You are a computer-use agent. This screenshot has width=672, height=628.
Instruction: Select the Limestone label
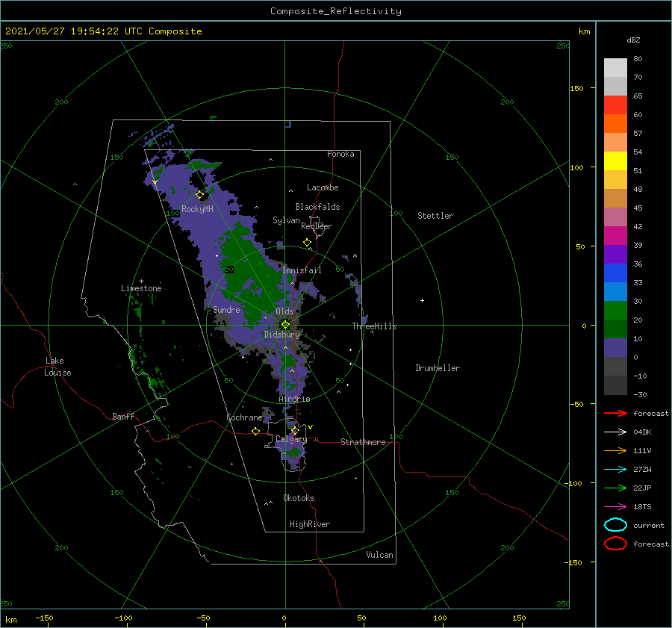click(141, 288)
